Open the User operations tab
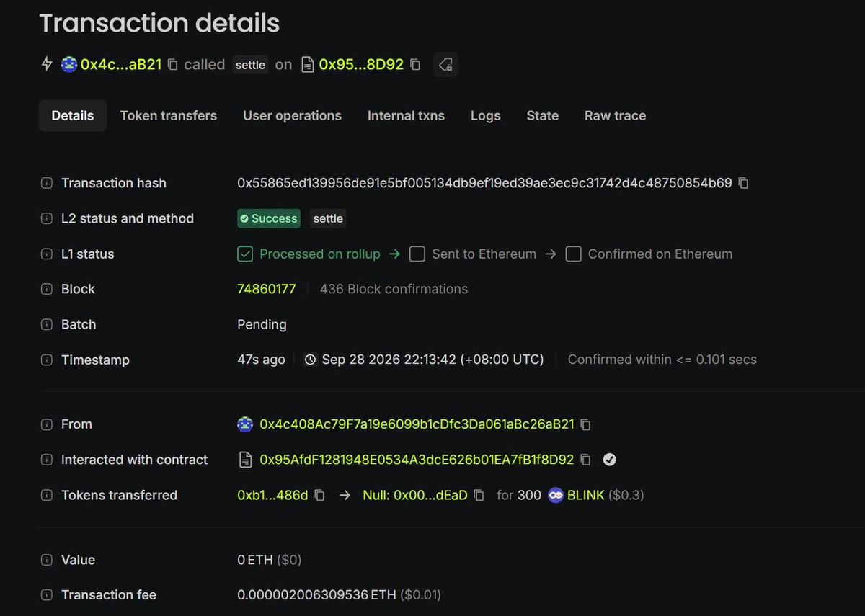This screenshot has width=865, height=616. (292, 115)
